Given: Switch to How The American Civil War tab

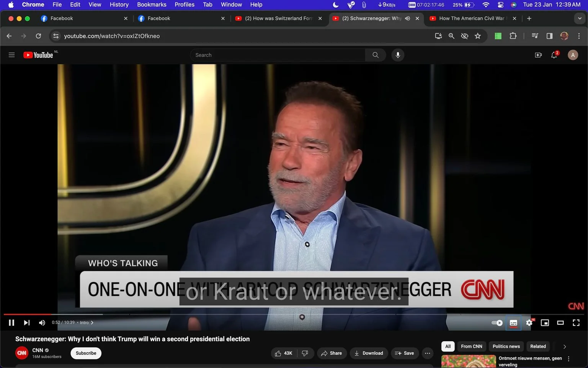Looking at the screenshot, I should (472, 18).
